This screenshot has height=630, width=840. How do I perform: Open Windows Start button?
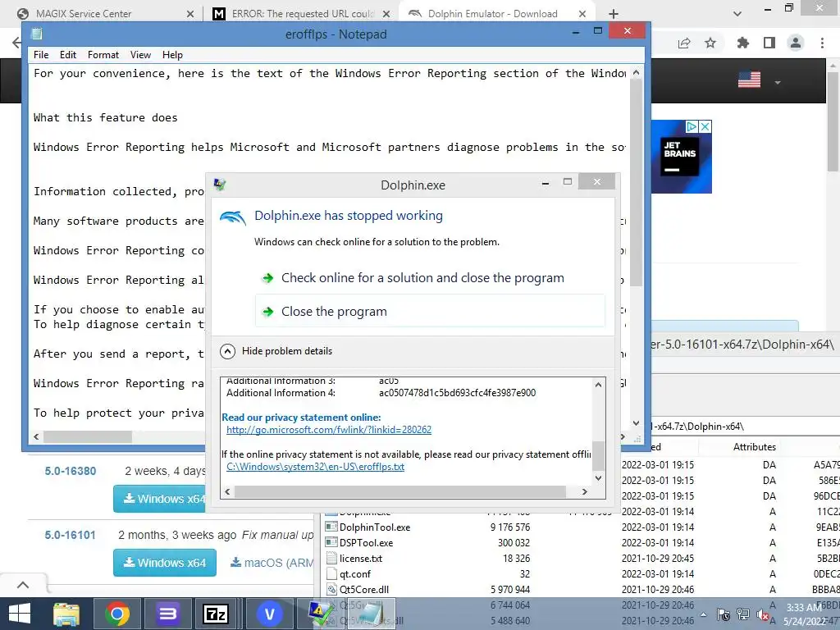point(20,614)
